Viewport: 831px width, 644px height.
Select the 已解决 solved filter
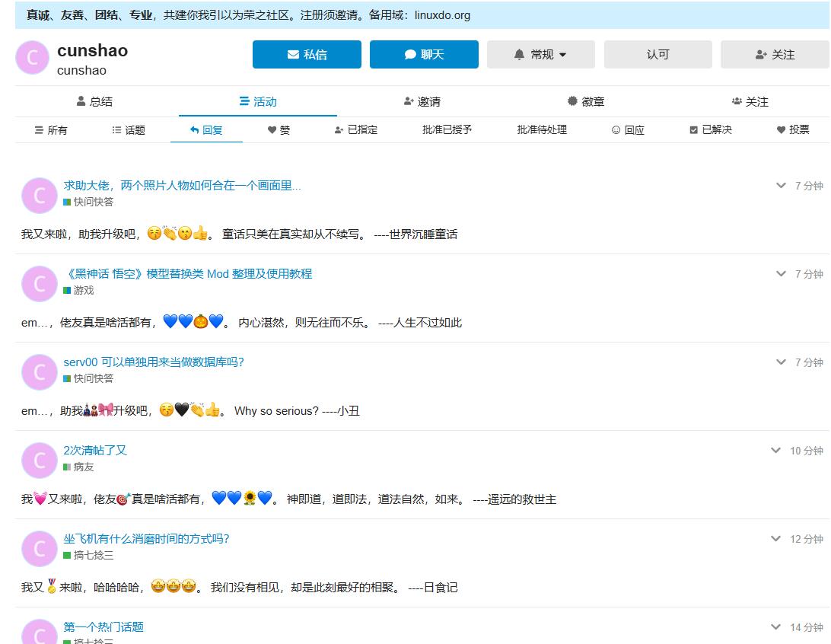tap(711, 130)
